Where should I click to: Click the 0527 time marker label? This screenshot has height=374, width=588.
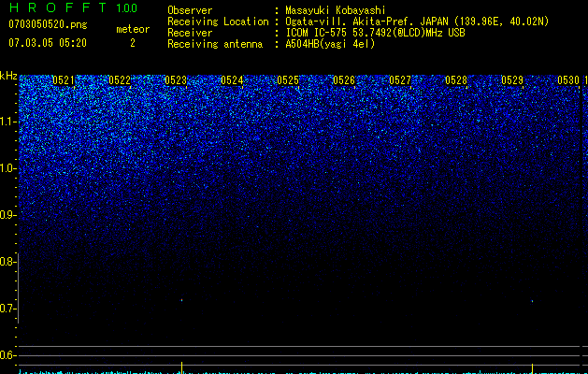(400, 80)
